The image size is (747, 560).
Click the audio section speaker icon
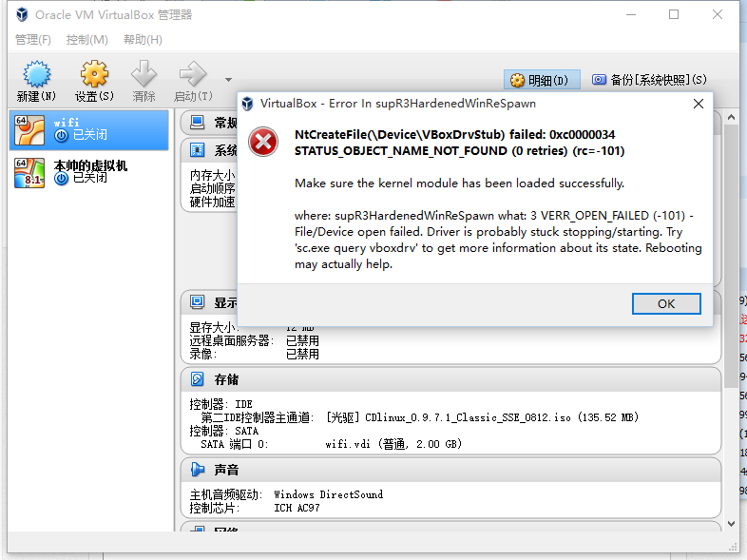(x=198, y=469)
